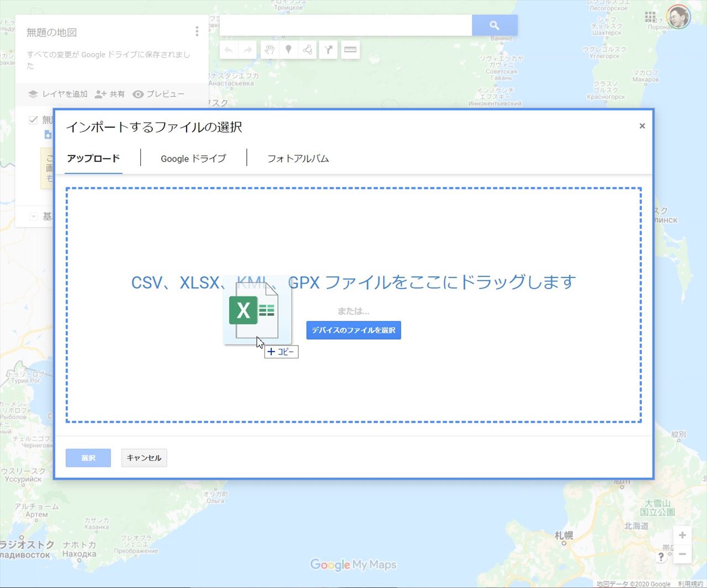Click the add layer stack icon
This screenshot has height=588, width=707.
pos(33,94)
